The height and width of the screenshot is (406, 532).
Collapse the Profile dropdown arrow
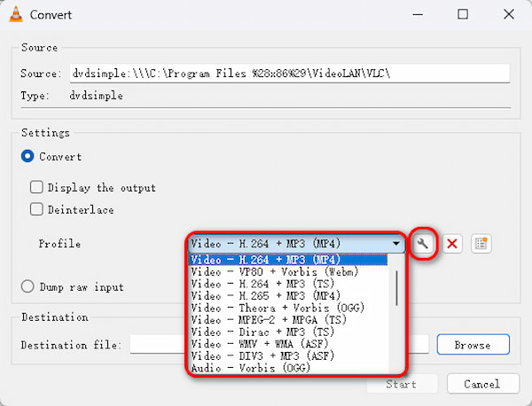click(x=395, y=244)
